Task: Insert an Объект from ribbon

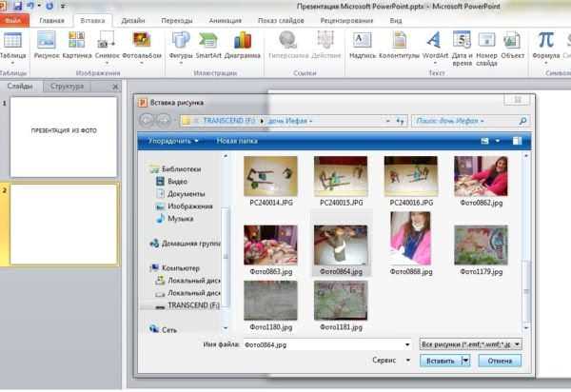Action: [512, 46]
